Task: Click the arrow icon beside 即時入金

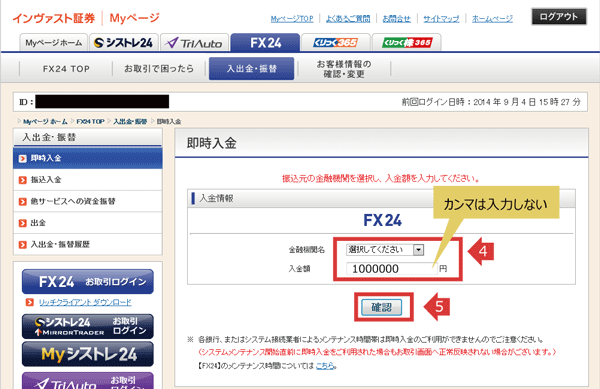Action: click(23, 158)
